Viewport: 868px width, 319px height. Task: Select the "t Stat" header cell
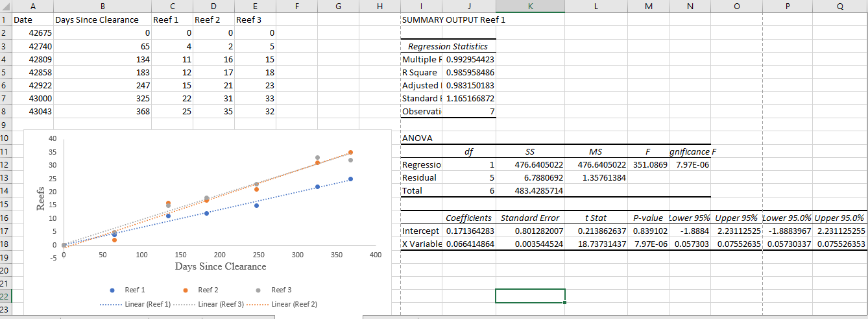(x=596, y=218)
